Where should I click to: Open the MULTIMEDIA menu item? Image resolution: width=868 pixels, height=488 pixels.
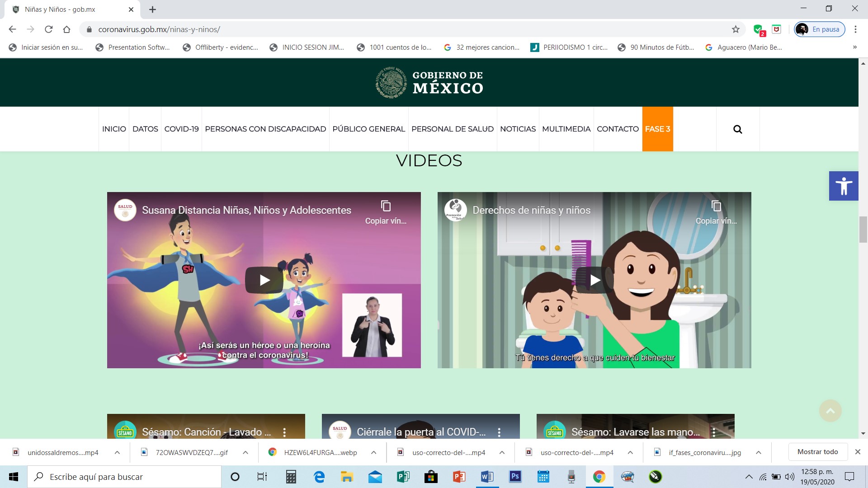566,129
